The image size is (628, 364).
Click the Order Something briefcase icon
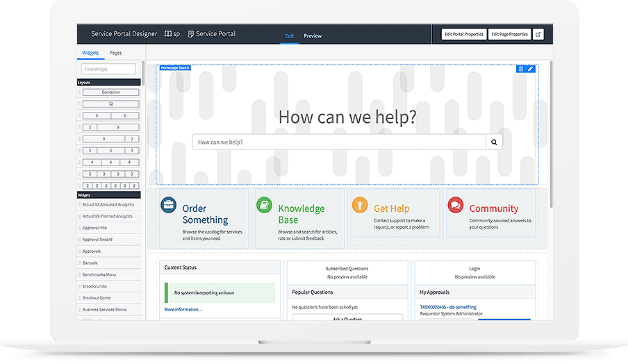click(x=169, y=205)
